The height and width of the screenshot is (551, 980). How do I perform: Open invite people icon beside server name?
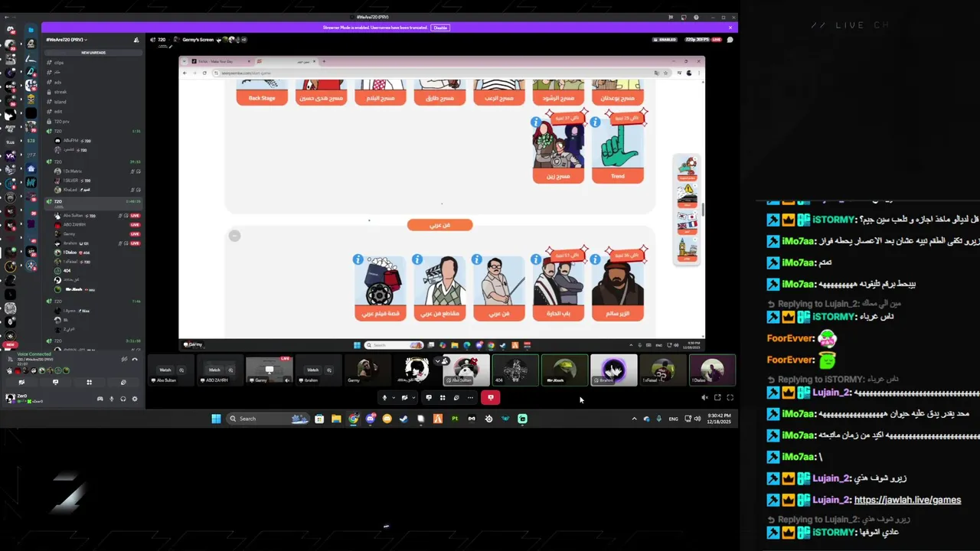point(136,40)
